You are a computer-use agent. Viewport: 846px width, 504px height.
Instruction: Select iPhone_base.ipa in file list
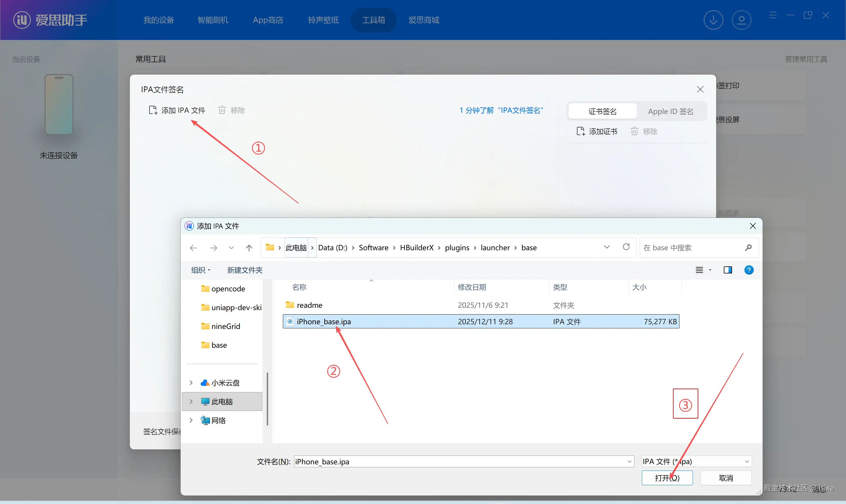pyautogui.click(x=324, y=321)
